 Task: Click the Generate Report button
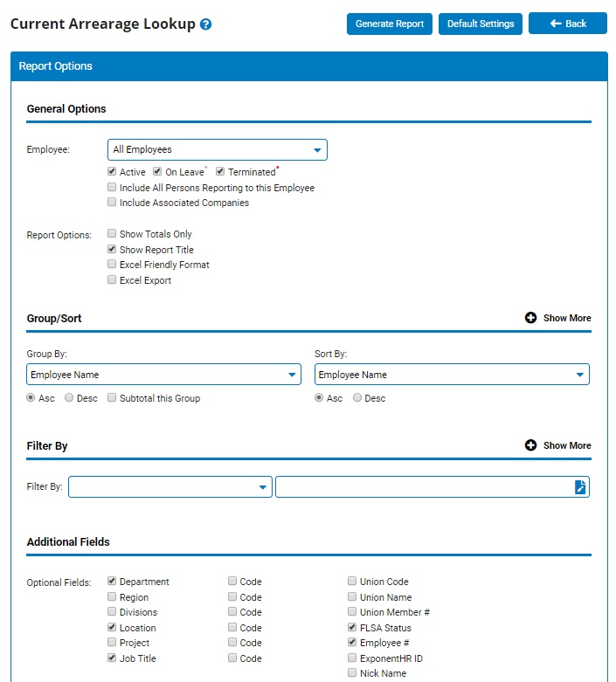[389, 24]
